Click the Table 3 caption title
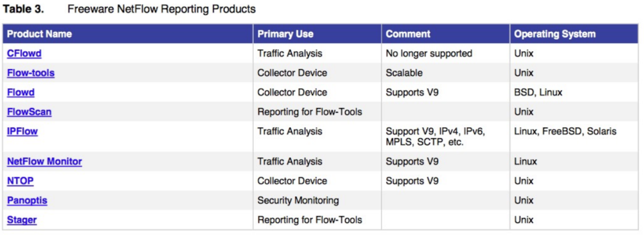This screenshot has height=237, width=644. [129, 9]
